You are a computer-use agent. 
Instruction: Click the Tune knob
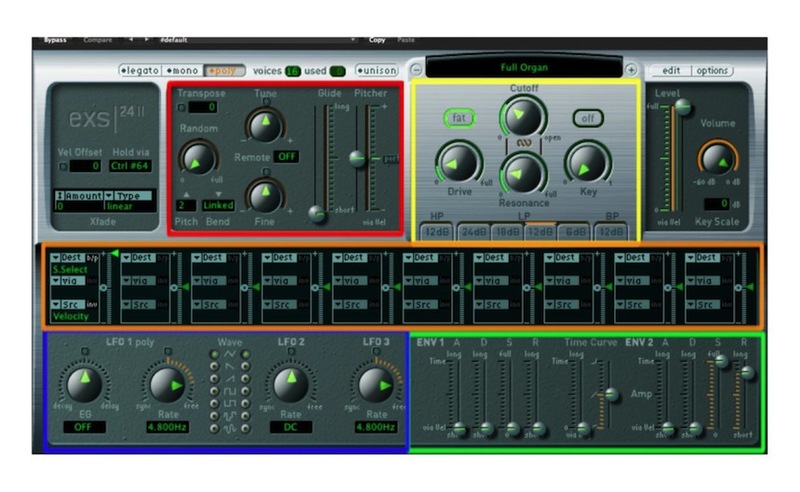[264, 125]
